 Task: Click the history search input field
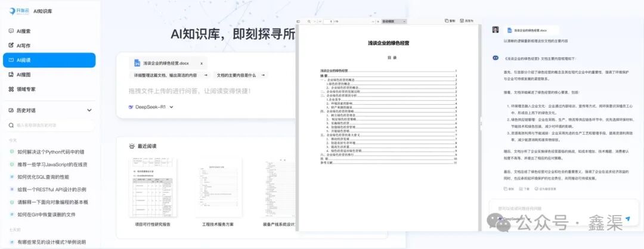click(x=49, y=125)
